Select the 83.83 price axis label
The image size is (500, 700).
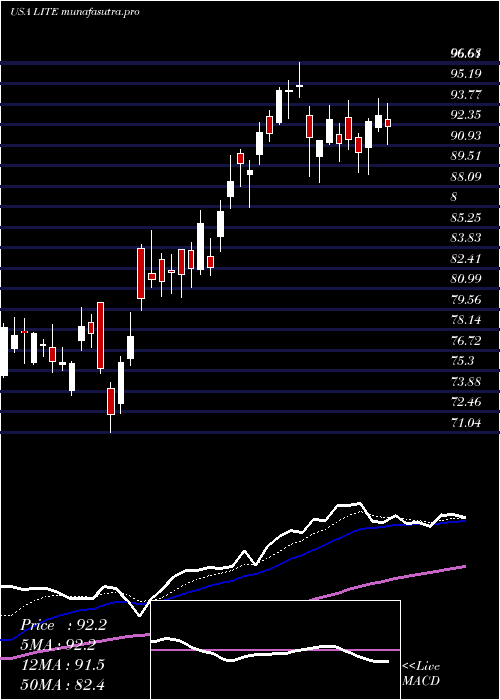[467, 238]
